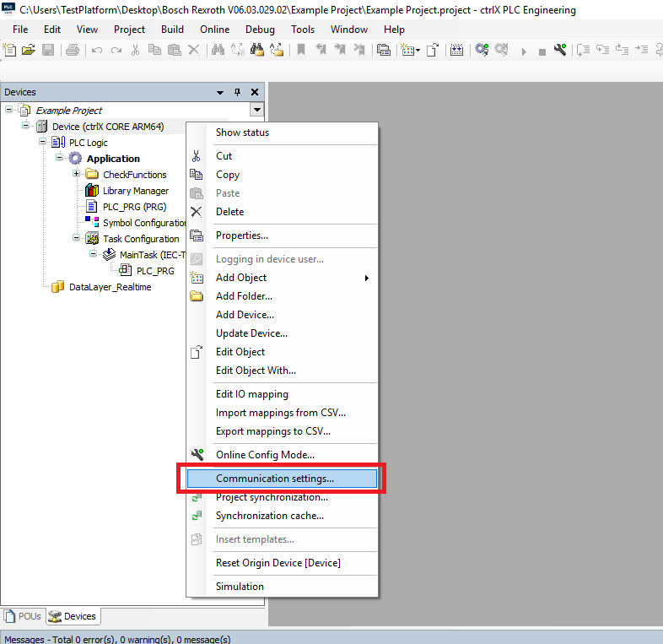Click the Application gear icon in tree

point(76,159)
